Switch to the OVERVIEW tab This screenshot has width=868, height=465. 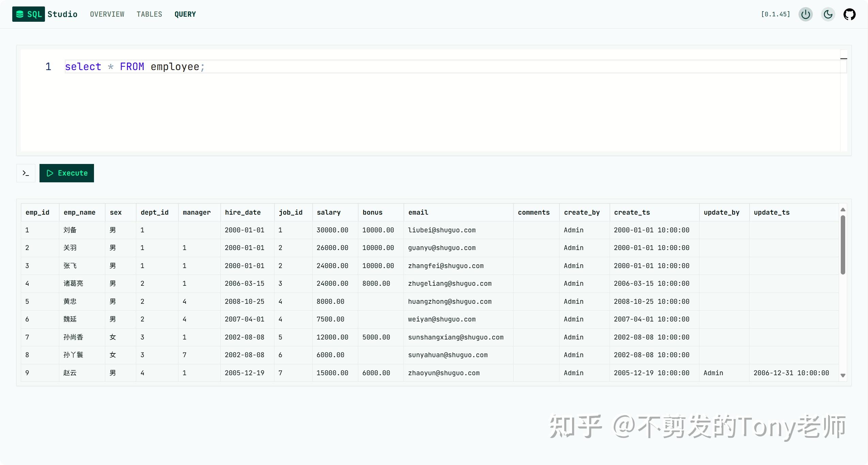point(107,14)
